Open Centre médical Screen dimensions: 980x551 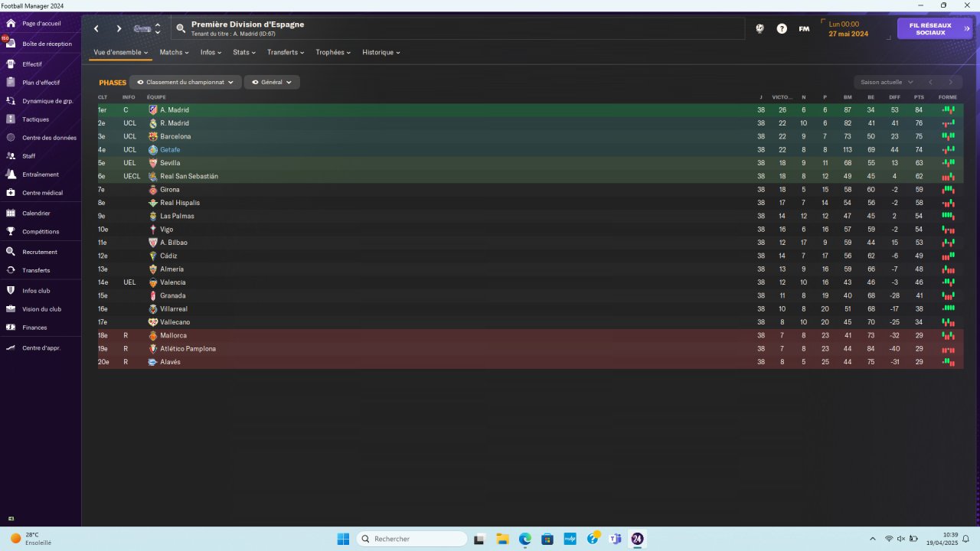(x=41, y=193)
